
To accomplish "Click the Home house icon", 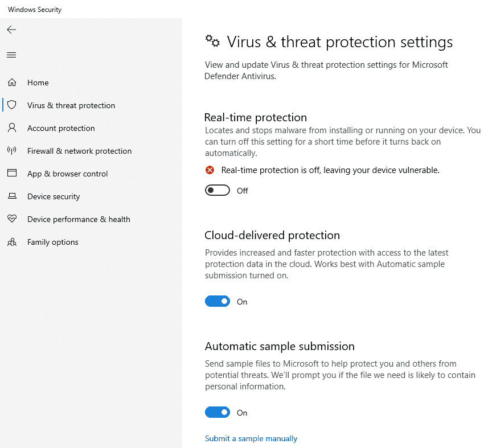I will 12,83.
